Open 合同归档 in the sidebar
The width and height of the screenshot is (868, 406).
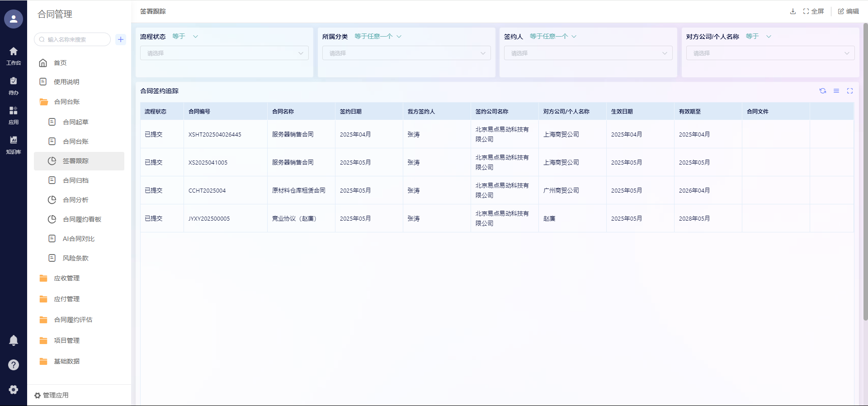75,180
